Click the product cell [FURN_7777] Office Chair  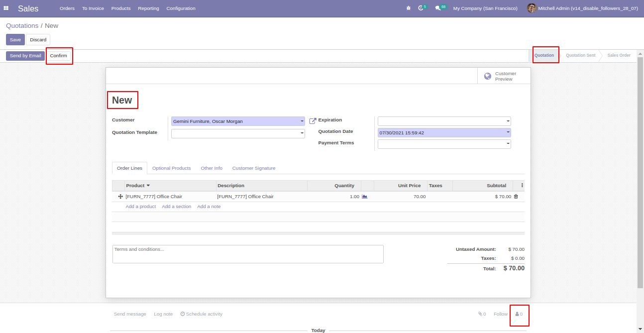tap(170, 197)
